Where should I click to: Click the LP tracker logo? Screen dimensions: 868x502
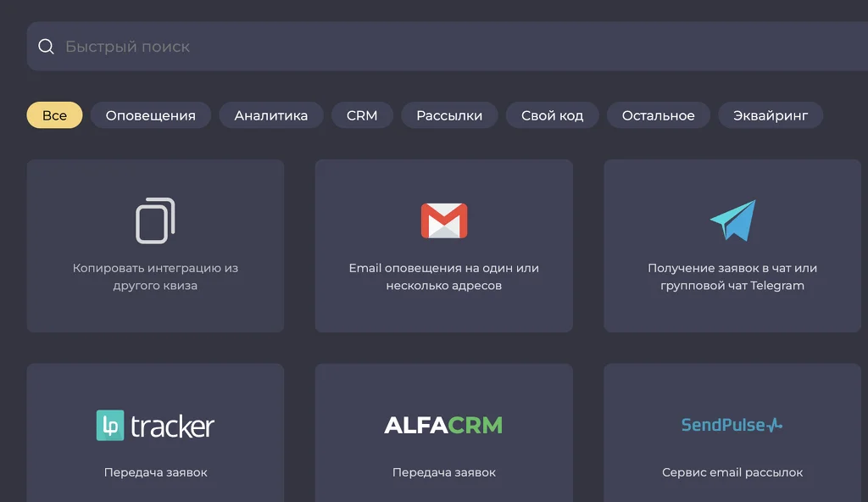coord(156,426)
